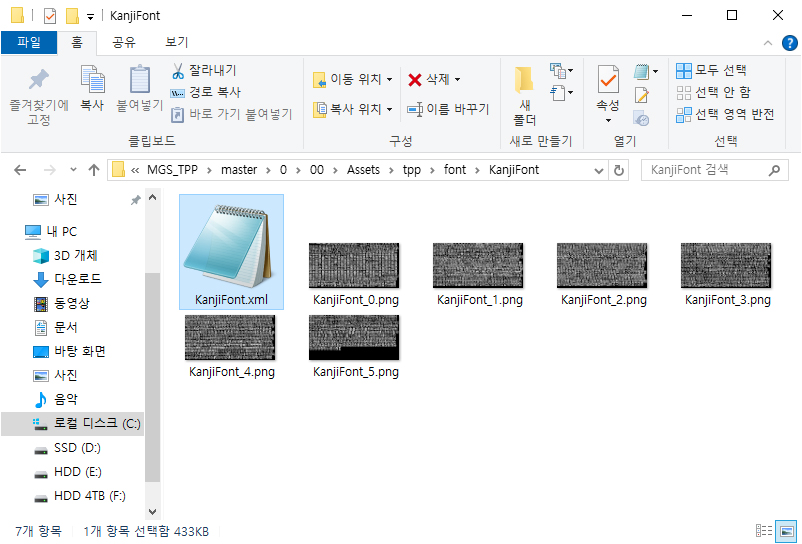The width and height of the screenshot is (802, 544).
Task: Click the Edit pencil icon in 열기 group
Action: pos(641,95)
